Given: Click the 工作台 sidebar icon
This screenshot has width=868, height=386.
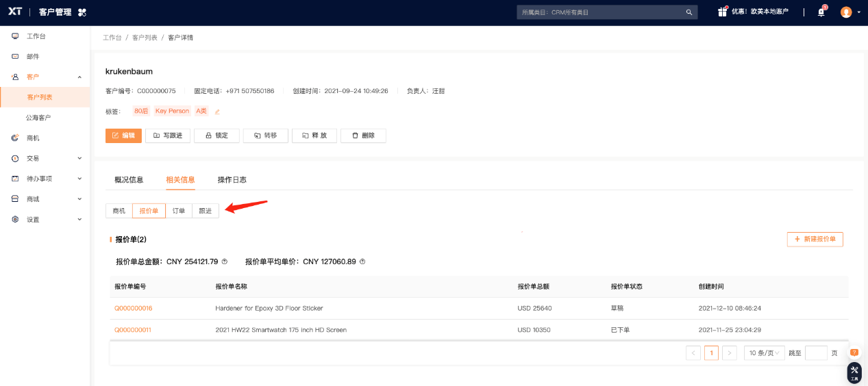Looking at the screenshot, I should [x=15, y=36].
